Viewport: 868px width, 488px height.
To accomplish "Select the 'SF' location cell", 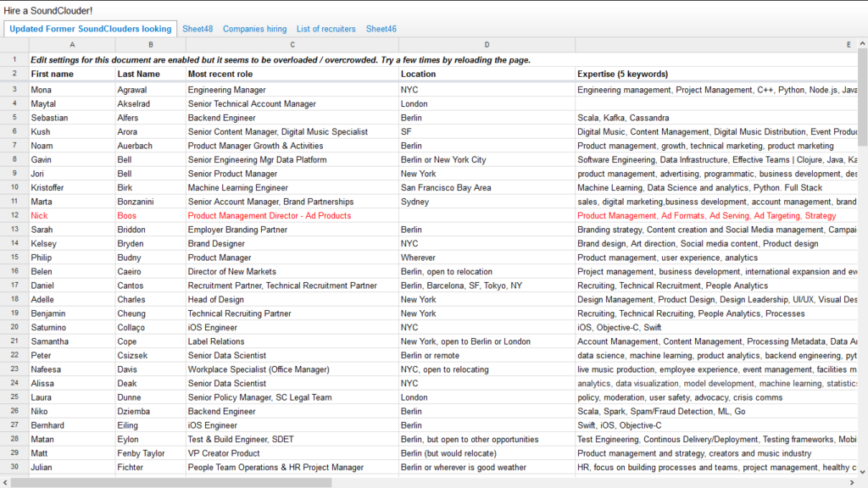I will pos(487,131).
